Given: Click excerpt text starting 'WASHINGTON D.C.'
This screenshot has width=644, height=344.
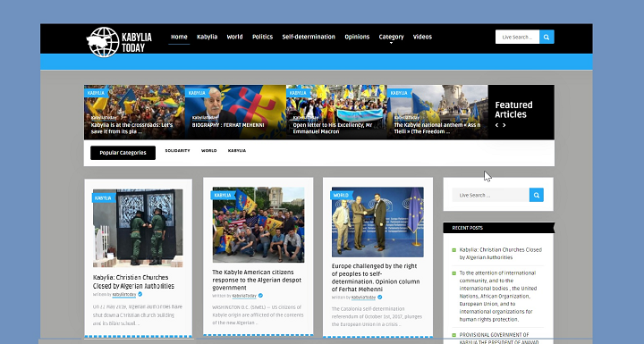Looking at the screenshot, I should 258,315.
